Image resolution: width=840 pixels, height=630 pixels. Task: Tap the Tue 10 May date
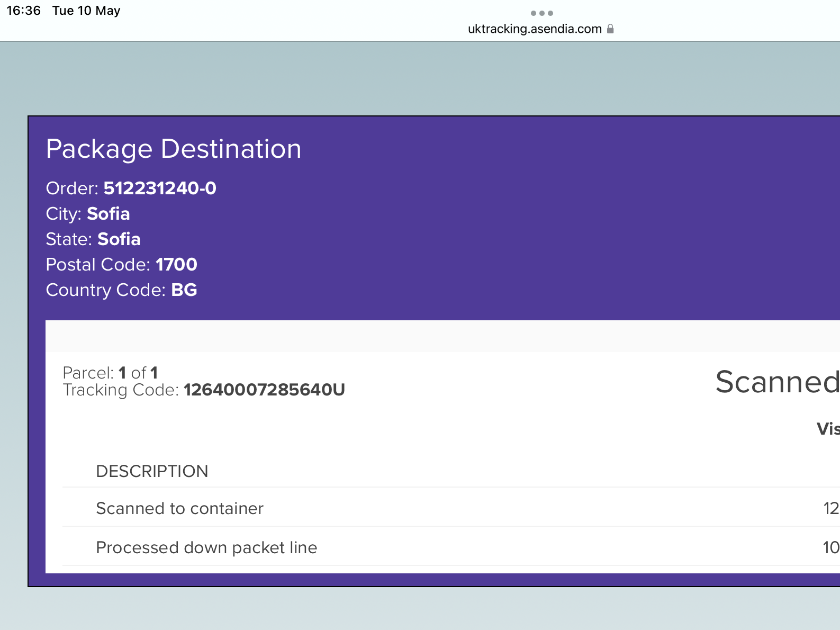[x=86, y=11]
